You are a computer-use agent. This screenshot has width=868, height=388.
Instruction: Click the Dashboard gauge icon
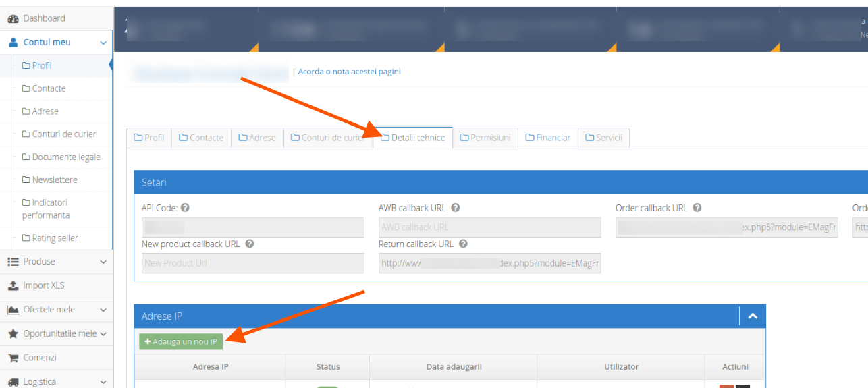pos(13,18)
